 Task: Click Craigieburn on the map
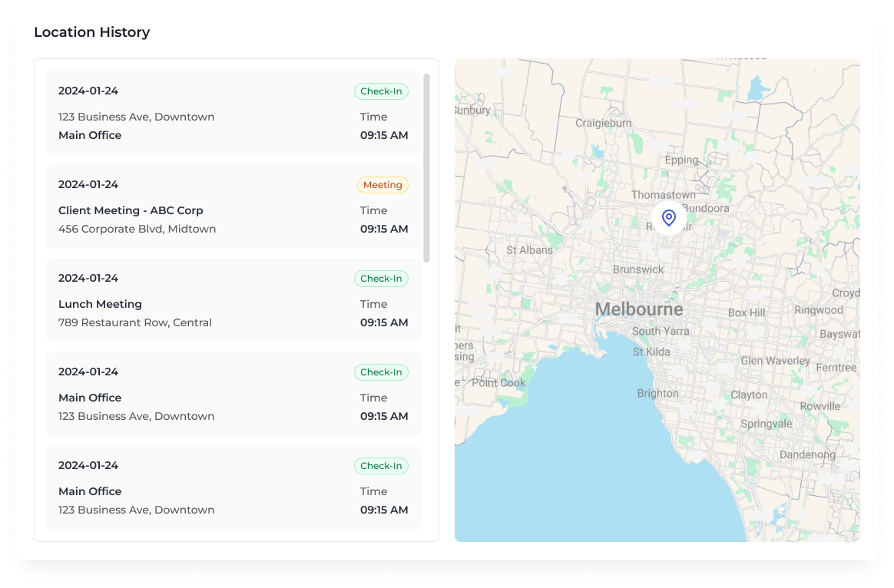click(x=603, y=123)
